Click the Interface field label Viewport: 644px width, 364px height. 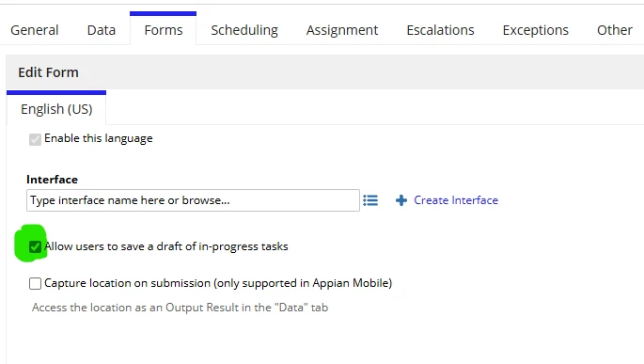coord(52,180)
